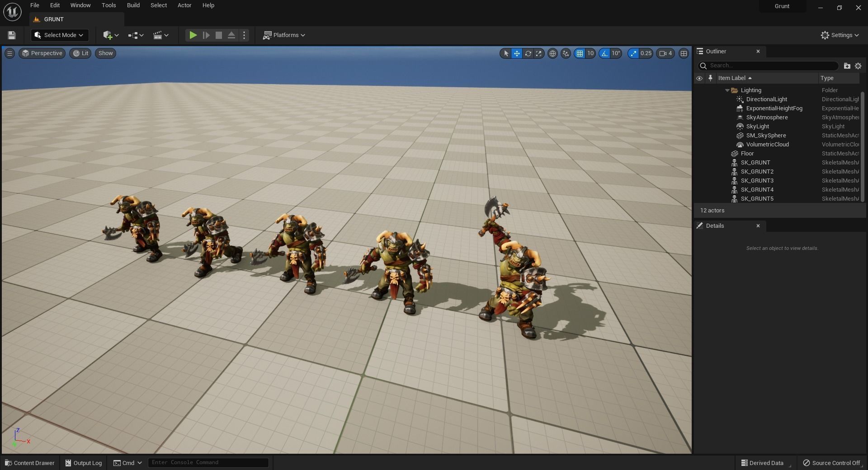Screen dimensions: 868x470
Task: Click the Skip frame advance button
Action: pyautogui.click(x=206, y=35)
